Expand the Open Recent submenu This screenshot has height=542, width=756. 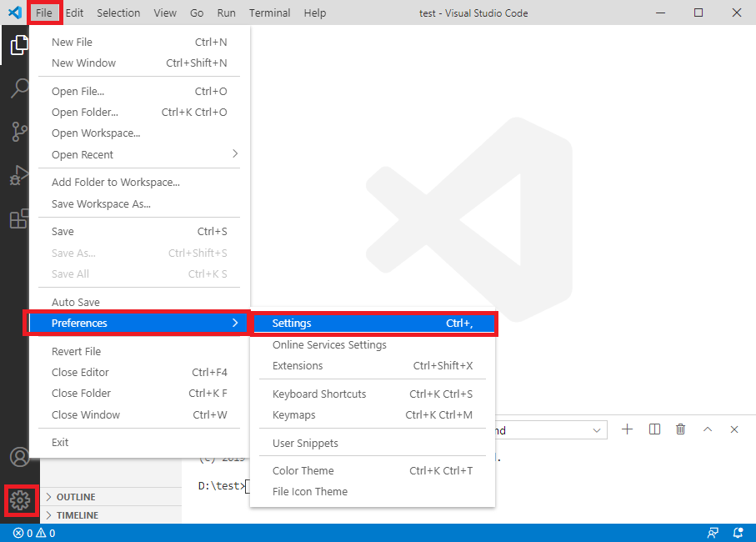pyautogui.click(x=139, y=155)
